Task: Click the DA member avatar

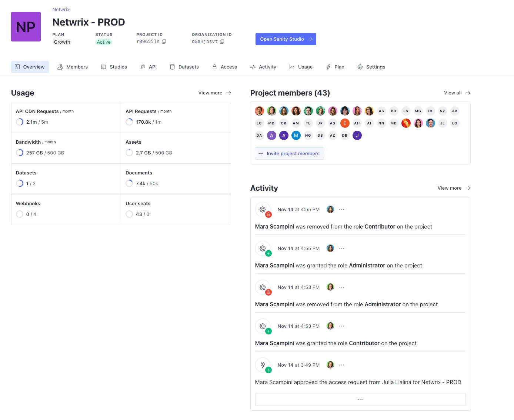Action: pos(259,136)
